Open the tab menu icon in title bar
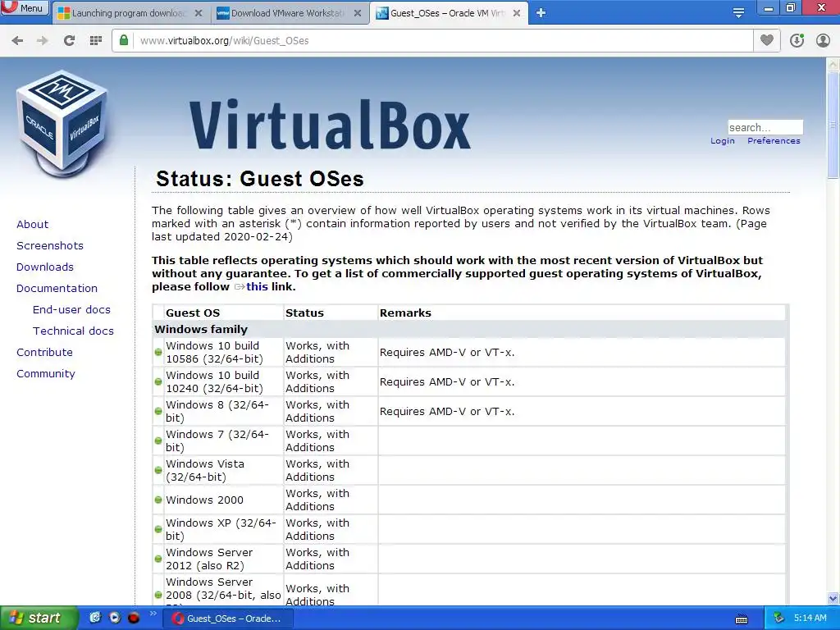The image size is (840, 630). (739, 13)
